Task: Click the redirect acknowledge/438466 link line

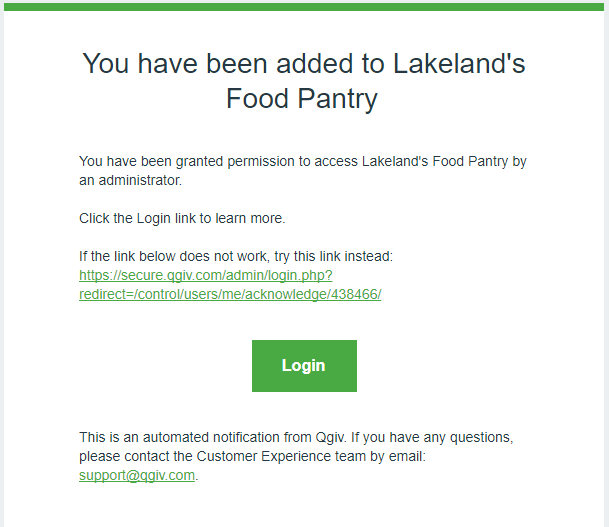Action: pyautogui.click(x=230, y=294)
